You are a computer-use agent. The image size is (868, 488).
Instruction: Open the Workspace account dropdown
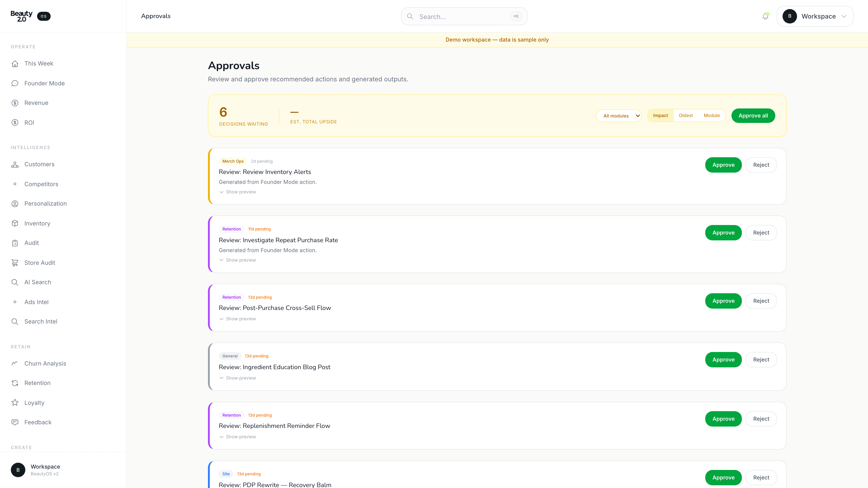pyautogui.click(x=815, y=16)
